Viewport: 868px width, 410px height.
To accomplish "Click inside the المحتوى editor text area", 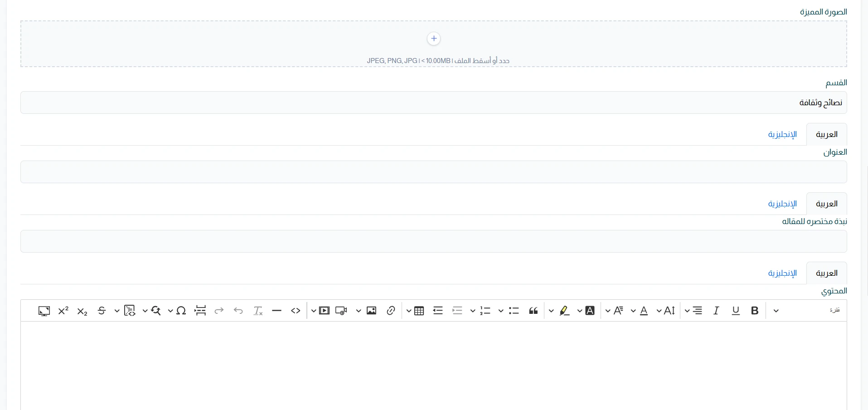I will pyautogui.click(x=434, y=366).
